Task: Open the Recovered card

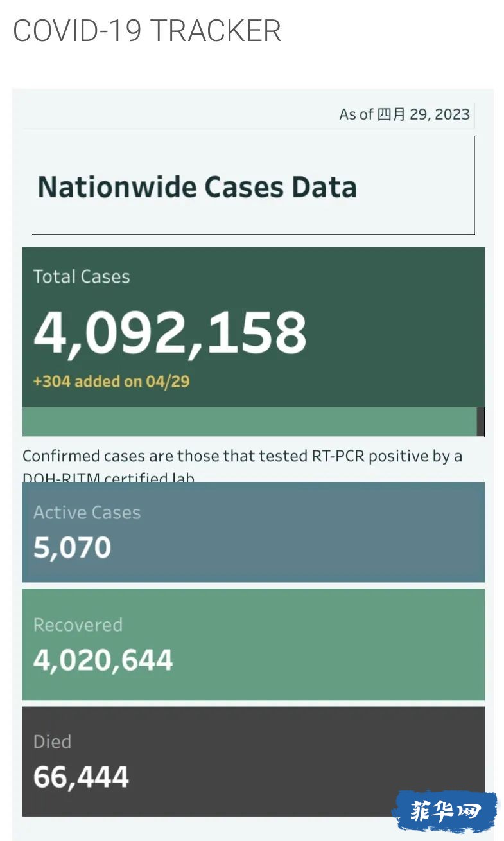Action: tap(253, 644)
